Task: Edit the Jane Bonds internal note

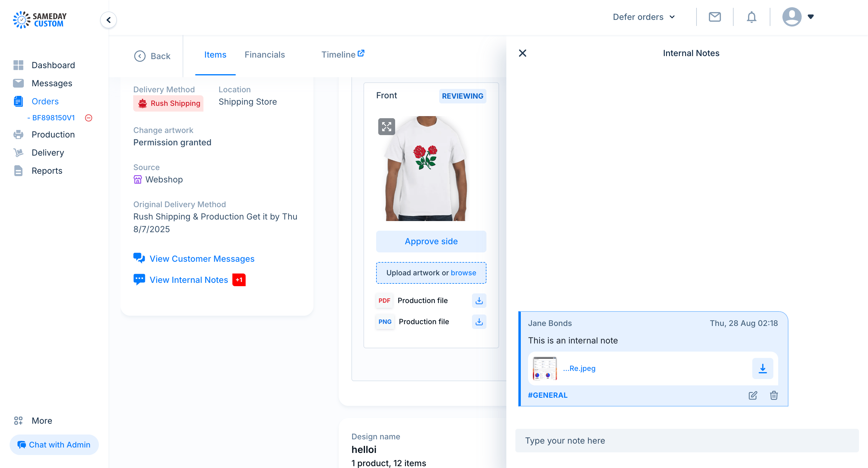Action: pos(753,395)
